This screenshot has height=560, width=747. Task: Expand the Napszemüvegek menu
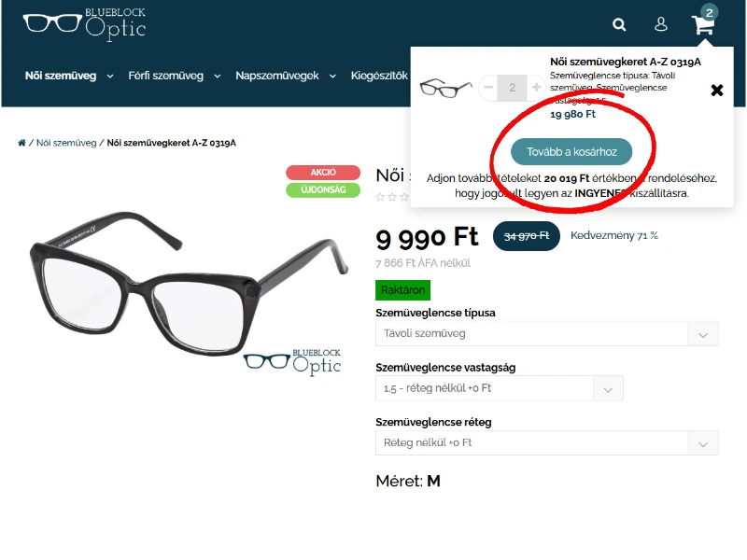coord(286,76)
